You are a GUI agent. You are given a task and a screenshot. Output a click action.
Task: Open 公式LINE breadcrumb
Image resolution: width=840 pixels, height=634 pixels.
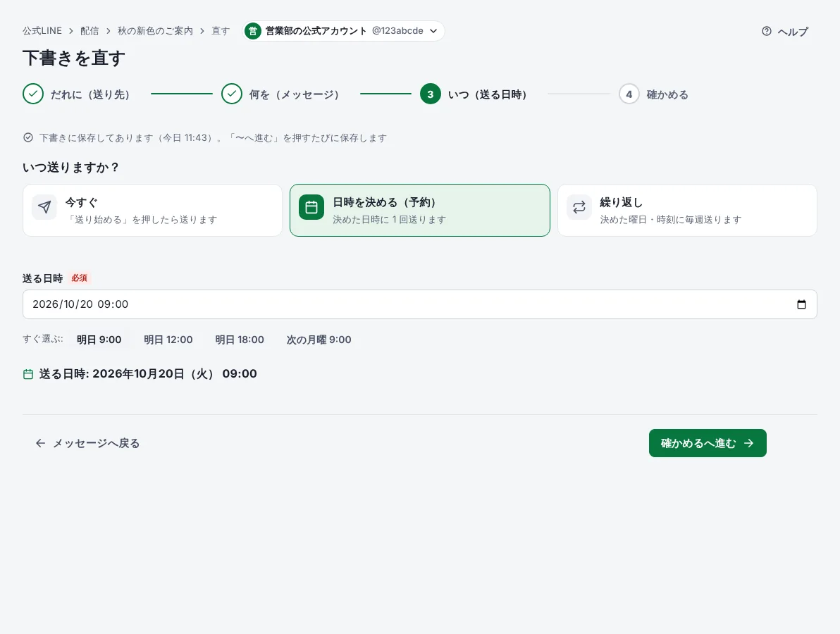[x=42, y=31]
